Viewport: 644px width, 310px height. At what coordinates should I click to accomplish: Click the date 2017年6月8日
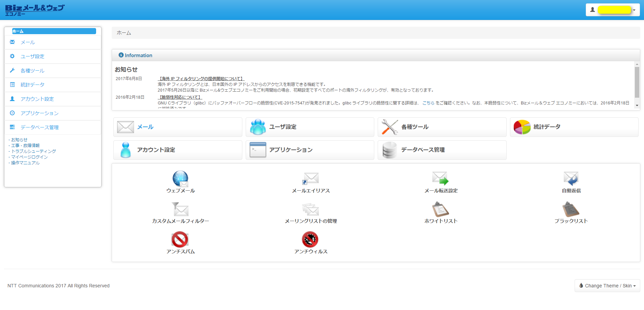pos(129,78)
